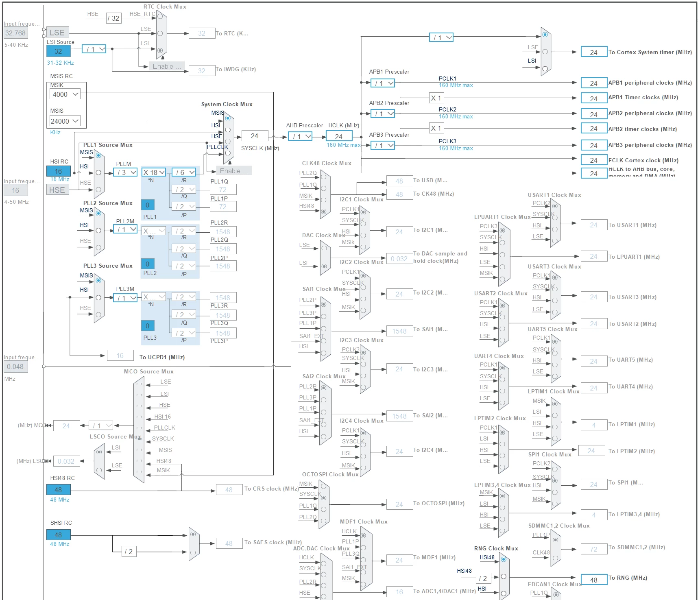The image size is (700, 600).
Task: Open the MCO / 1 divider dropdown
Action: click(x=101, y=426)
